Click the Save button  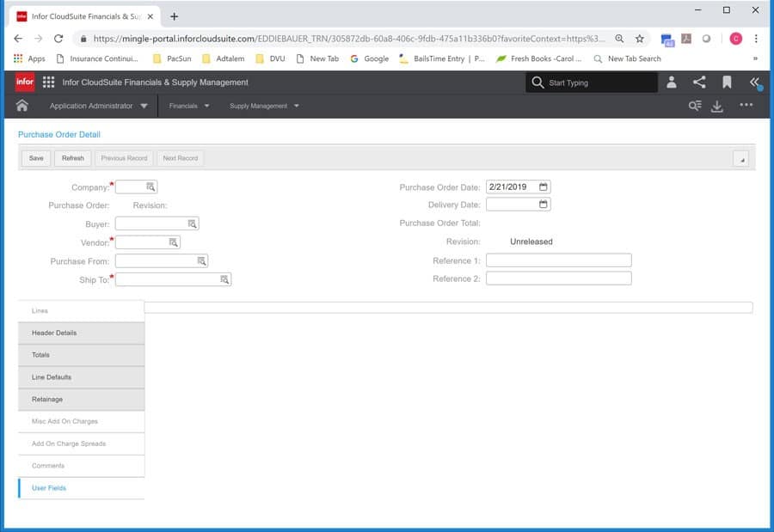[x=36, y=158]
